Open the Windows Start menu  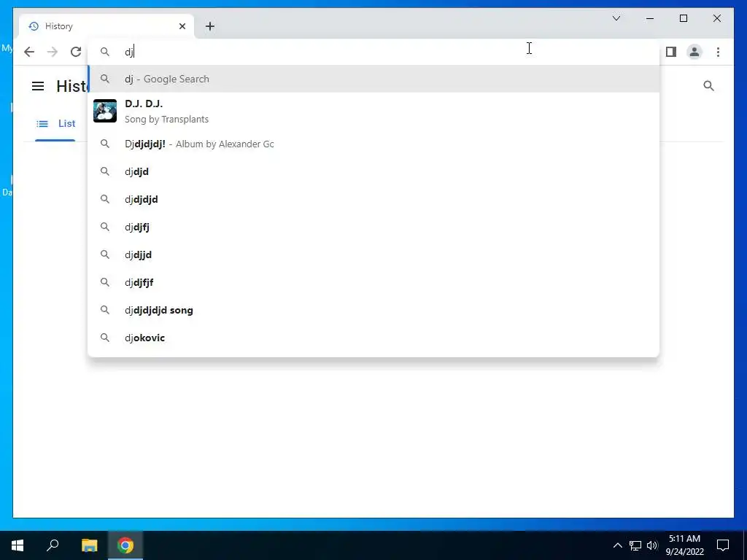(x=18, y=545)
